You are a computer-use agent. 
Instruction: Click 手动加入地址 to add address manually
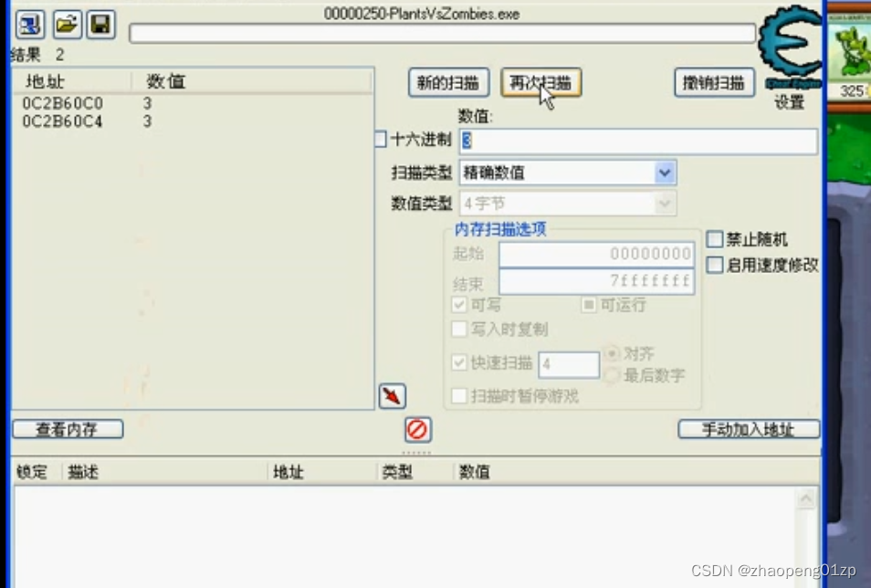tap(749, 428)
